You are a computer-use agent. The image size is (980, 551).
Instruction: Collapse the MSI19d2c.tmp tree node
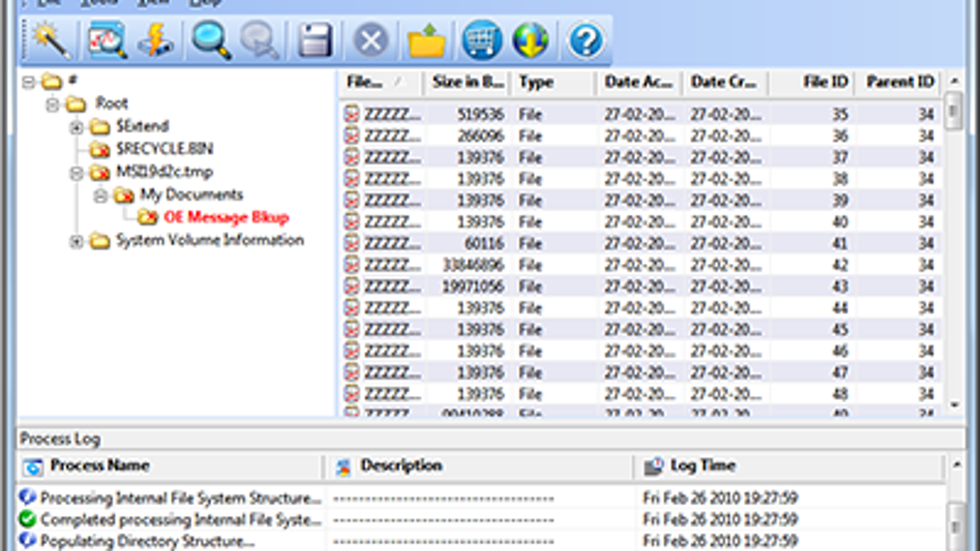76,172
